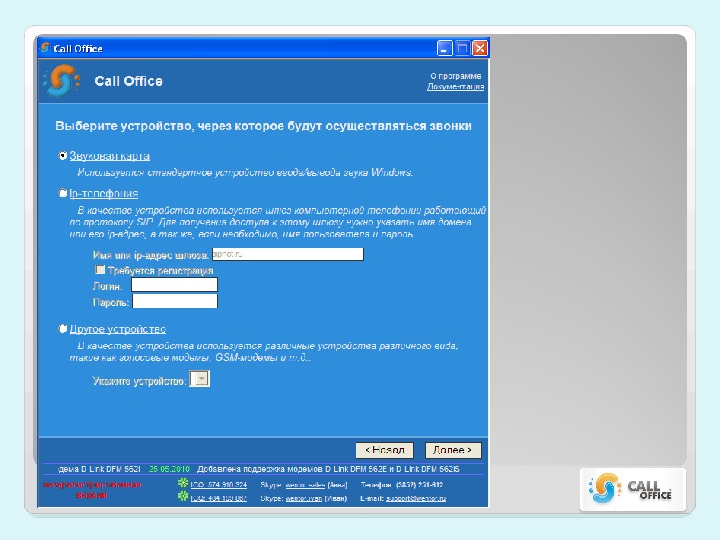Click the red unregistered version notice

pyautogui.click(x=92, y=489)
